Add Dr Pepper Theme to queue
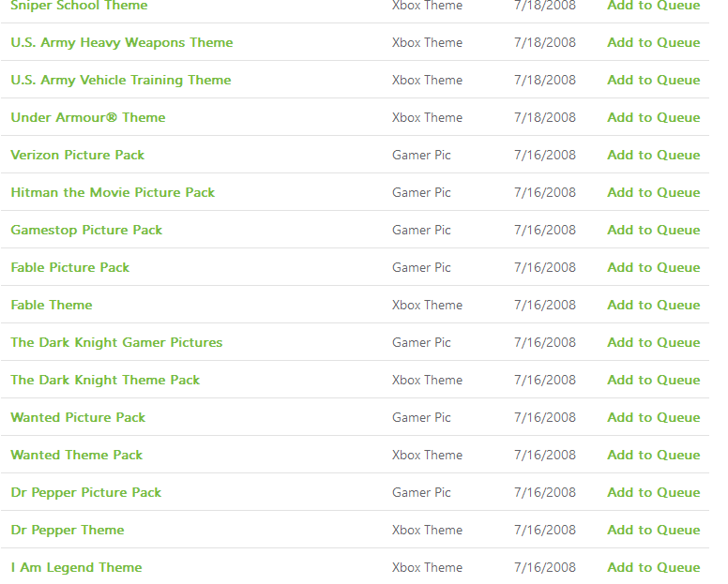This screenshot has height=584, width=728. (x=654, y=531)
